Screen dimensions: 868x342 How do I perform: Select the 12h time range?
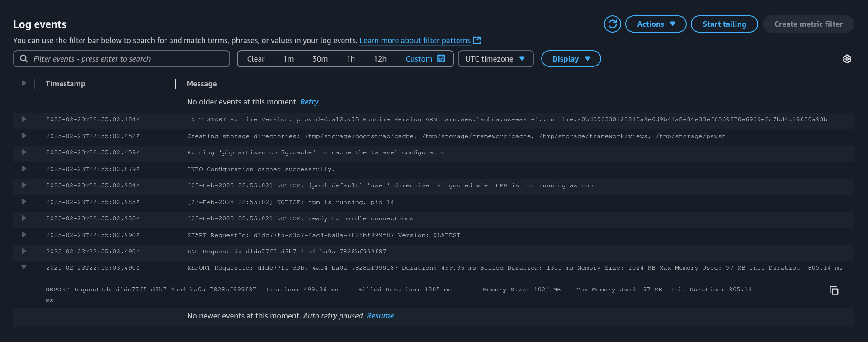380,59
